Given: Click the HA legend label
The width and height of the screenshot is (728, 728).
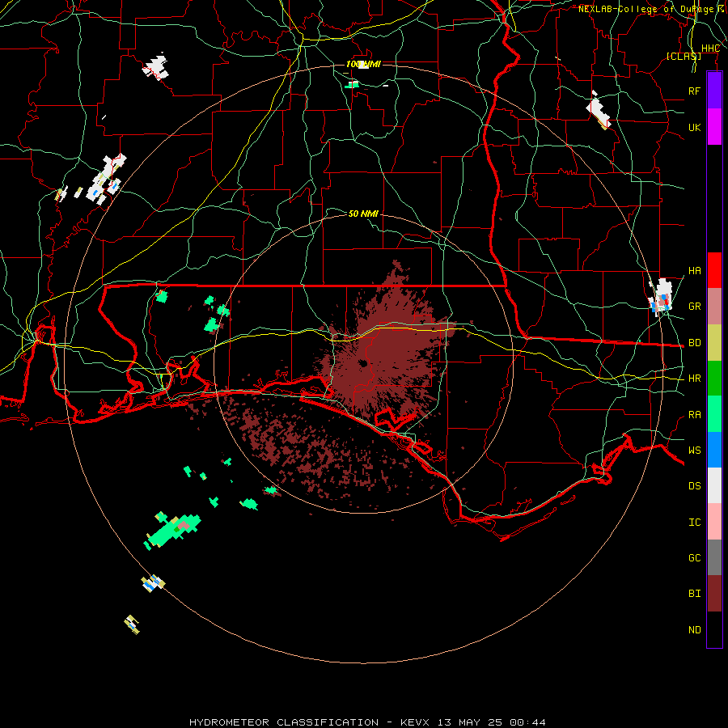Looking at the screenshot, I should (694, 271).
